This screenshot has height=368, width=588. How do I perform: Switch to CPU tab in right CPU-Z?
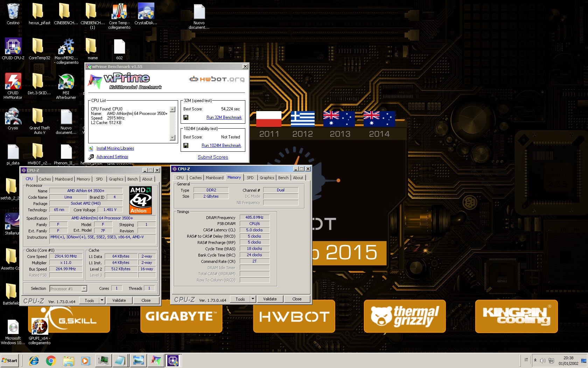tap(180, 178)
